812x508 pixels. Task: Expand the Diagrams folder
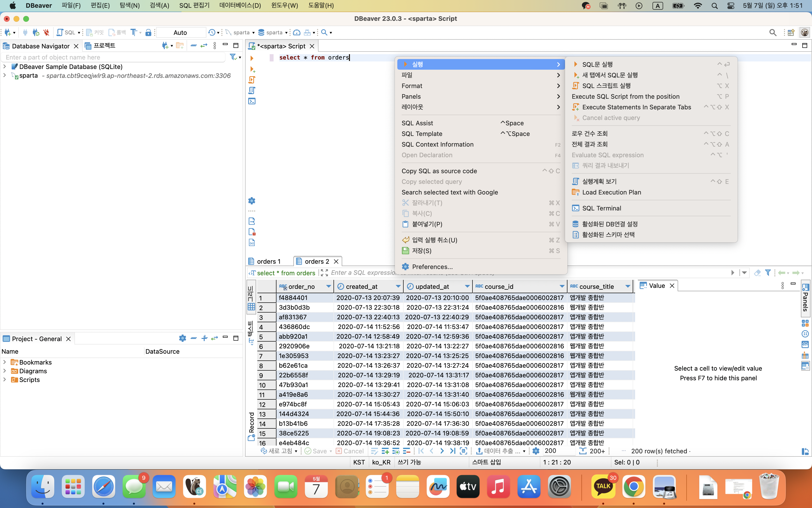pyautogui.click(x=5, y=371)
